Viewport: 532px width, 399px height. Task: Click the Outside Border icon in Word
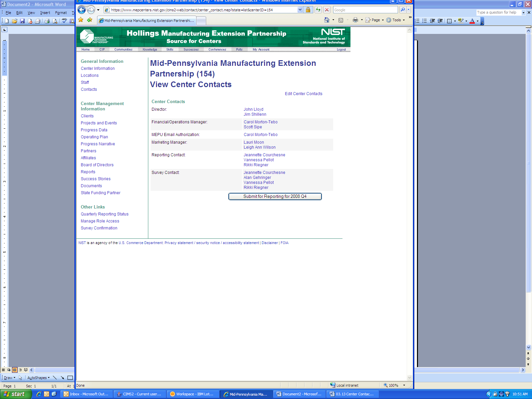450,21
